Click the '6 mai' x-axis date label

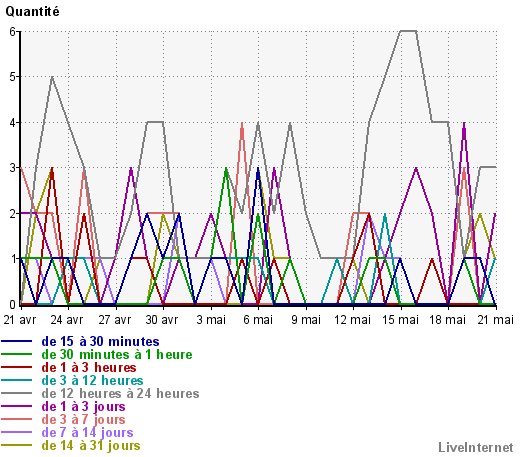pos(258,320)
